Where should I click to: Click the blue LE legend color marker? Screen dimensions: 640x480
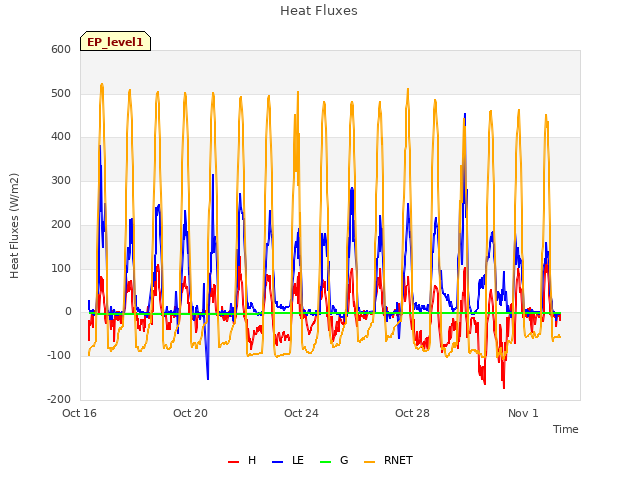(x=277, y=462)
